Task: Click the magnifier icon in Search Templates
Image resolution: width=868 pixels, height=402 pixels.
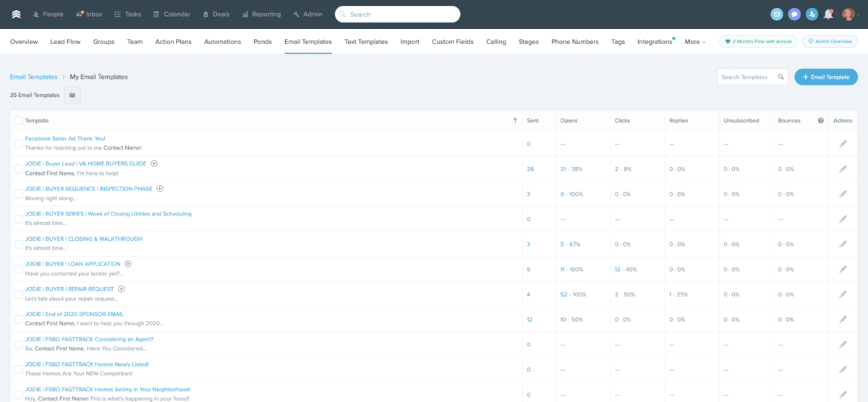Action: pyautogui.click(x=780, y=77)
